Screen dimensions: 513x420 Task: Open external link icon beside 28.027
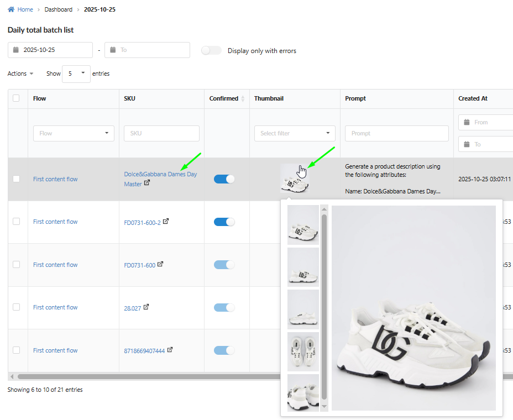pos(146,307)
